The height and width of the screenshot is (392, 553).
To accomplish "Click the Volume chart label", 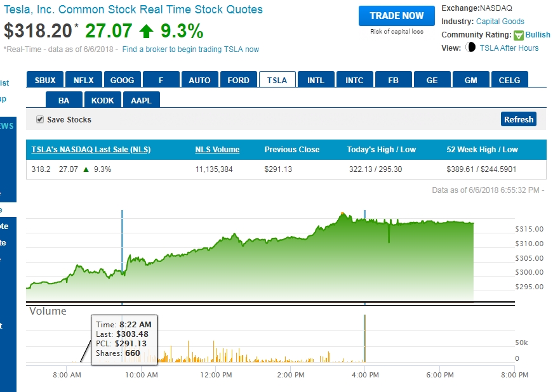I will click(x=48, y=311).
